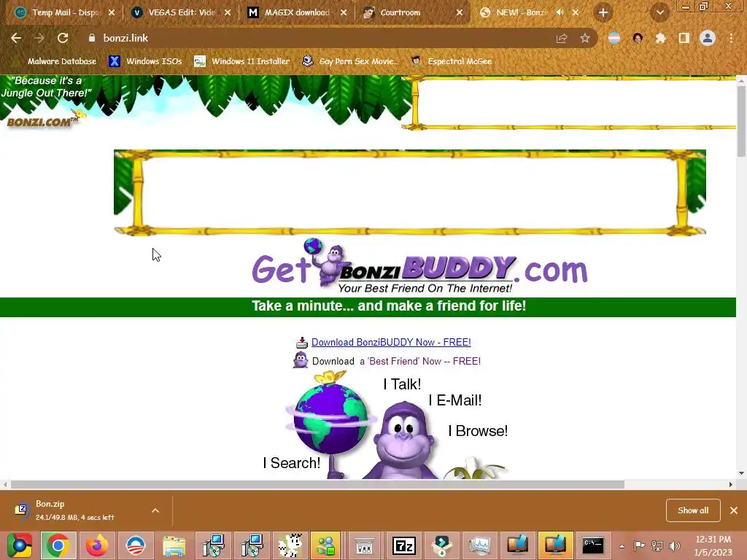The width and height of the screenshot is (747, 560).
Task: Open the Malware Database bookmark
Action: pos(55,61)
